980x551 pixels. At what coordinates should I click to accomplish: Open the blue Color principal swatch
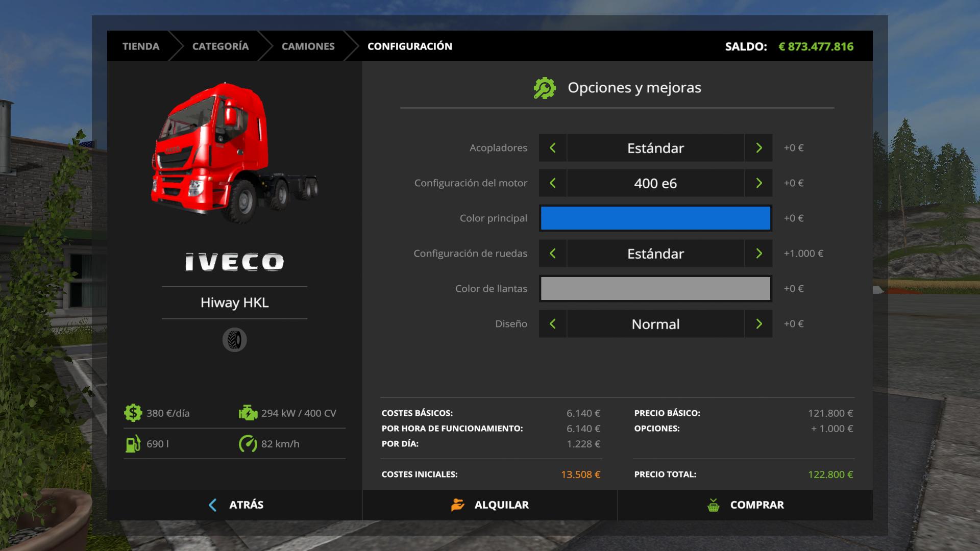pos(655,218)
